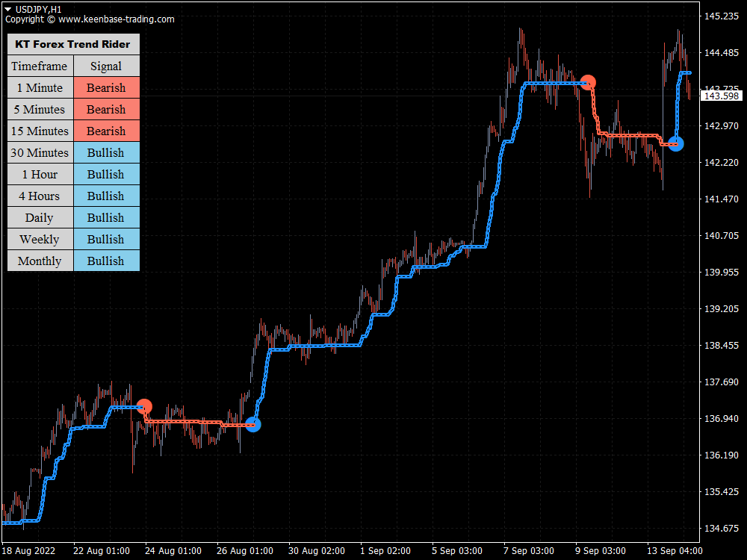Click the 30 Aug 02:00 date label
The height and width of the screenshot is (560, 747).
click(x=316, y=551)
